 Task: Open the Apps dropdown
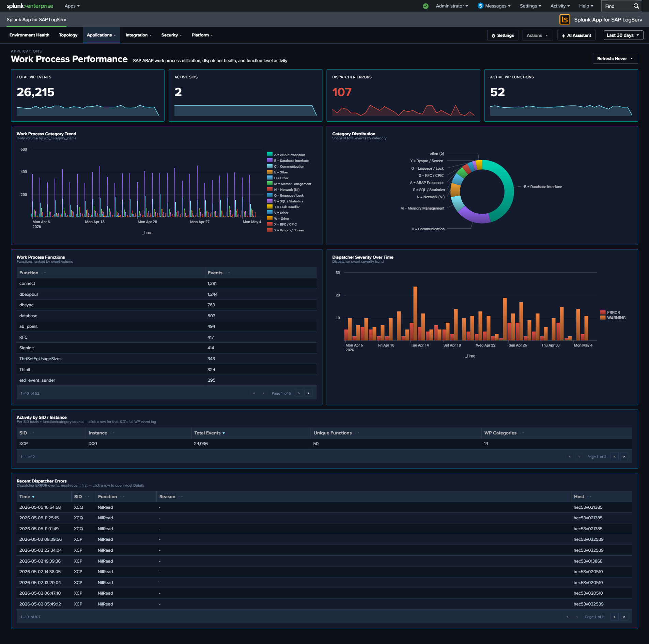(72, 6)
